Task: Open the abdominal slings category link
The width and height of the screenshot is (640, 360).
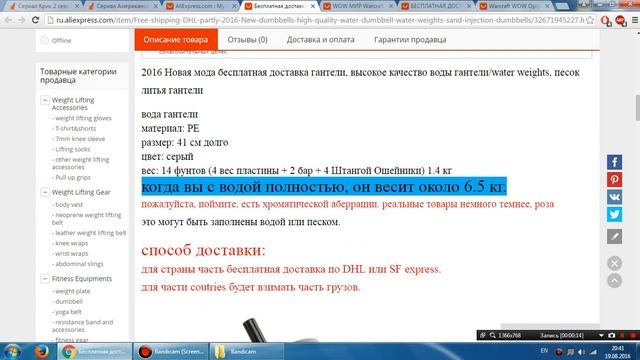Action: click(x=79, y=264)
